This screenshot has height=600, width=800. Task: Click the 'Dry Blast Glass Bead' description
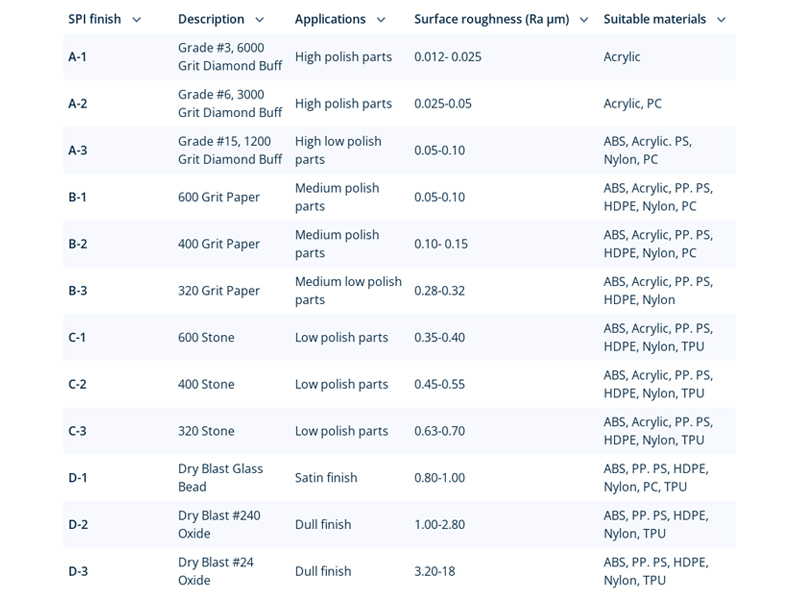(x=220, y=478)
